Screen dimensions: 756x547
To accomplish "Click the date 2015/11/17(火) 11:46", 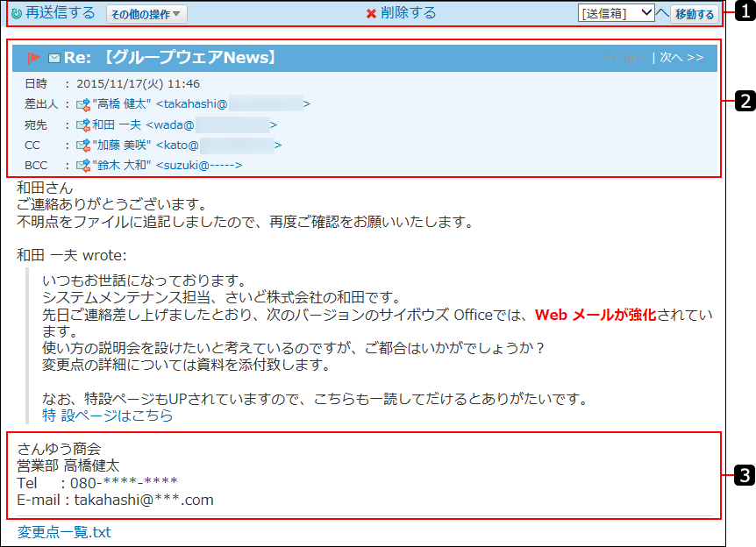I will [x=138, y=84].
